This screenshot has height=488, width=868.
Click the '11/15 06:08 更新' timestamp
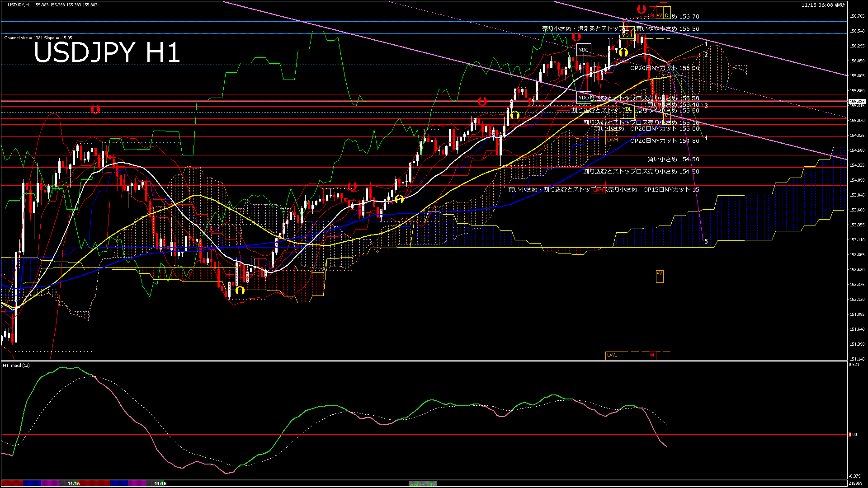(823, 5)
